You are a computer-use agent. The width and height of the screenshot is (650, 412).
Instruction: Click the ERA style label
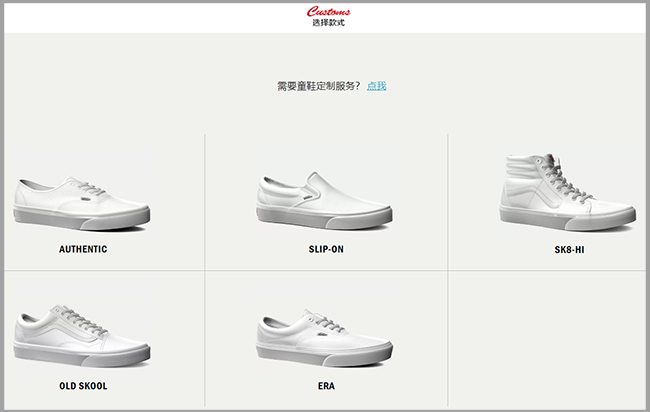click(x=326, y=386)
